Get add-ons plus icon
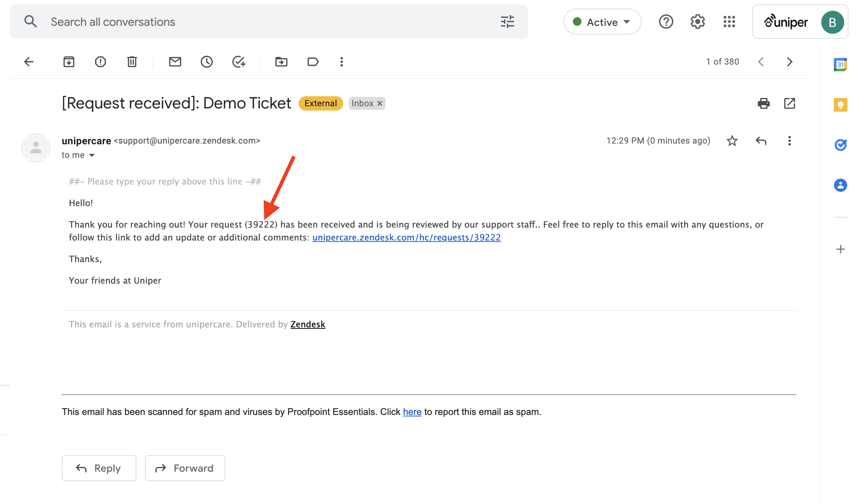The width and height of the screenshot is (860, 504). click(x=840, y=249)
